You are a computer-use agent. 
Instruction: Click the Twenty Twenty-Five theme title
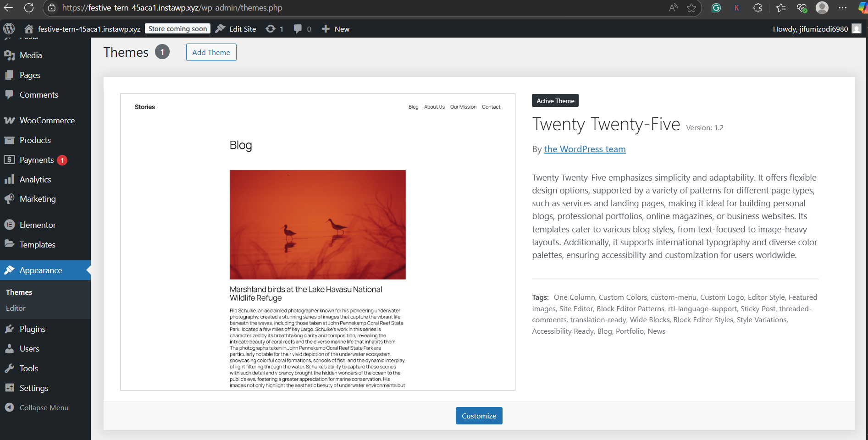click(x=606, y=124)
